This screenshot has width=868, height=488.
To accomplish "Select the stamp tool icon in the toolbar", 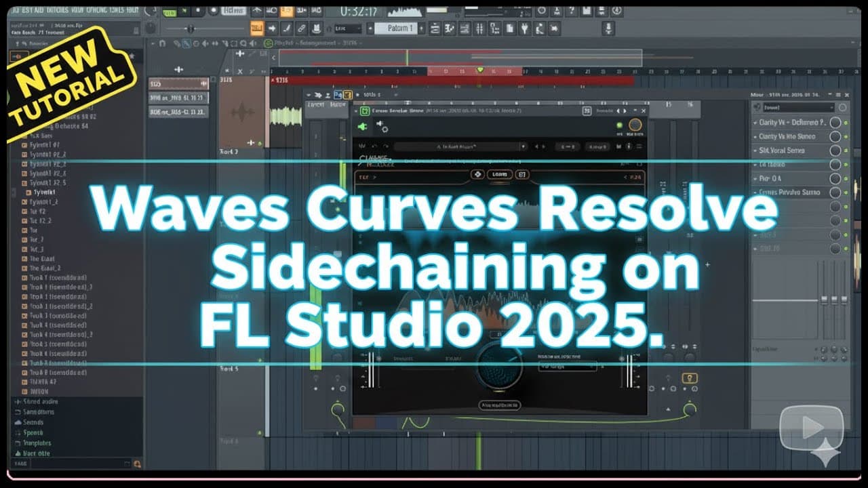I will click(x=315, y=28).
